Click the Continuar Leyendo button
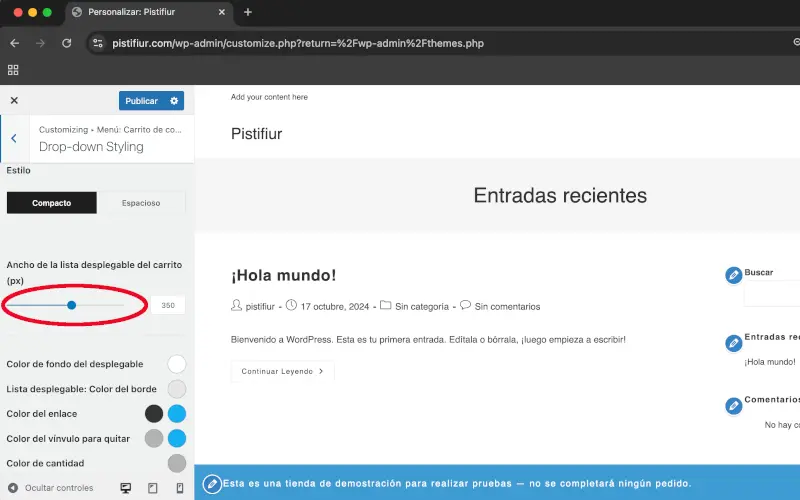 [282, 371]
